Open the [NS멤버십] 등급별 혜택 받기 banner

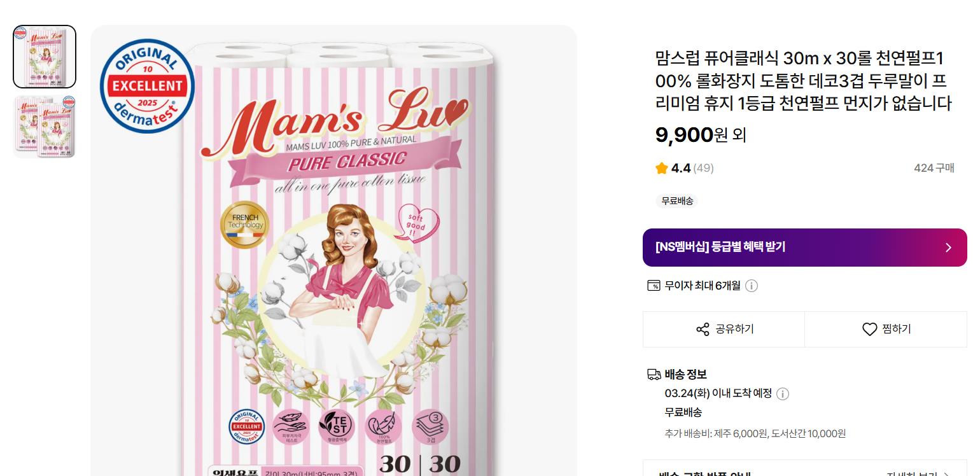click(x=764, y=248)
